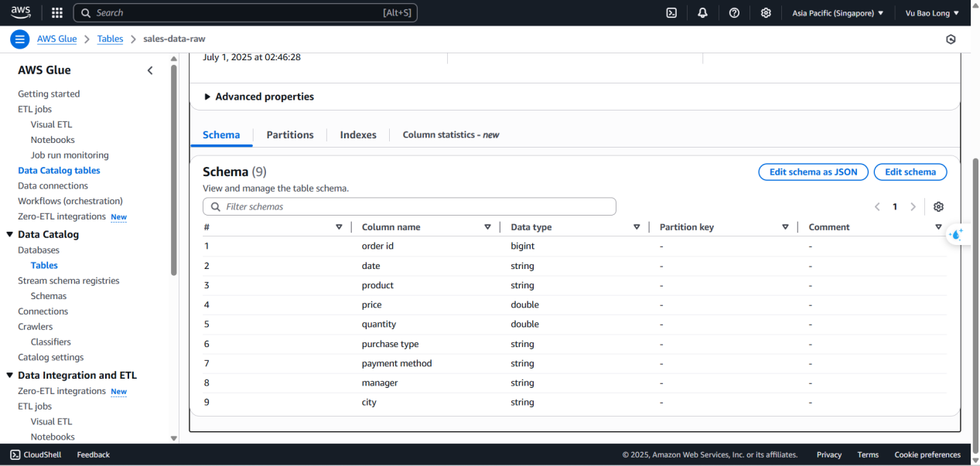The height and width of the screenshot is (466, 980).
Task: Select the "bigint" data type cell
Action: pyautogui.click(x=523, y=247)
